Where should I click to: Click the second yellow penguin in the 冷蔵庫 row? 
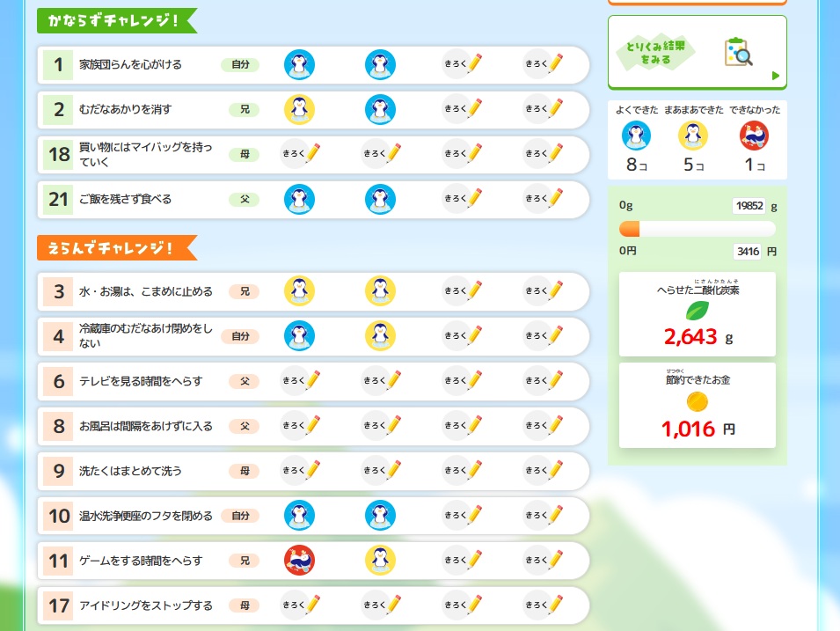380,335
